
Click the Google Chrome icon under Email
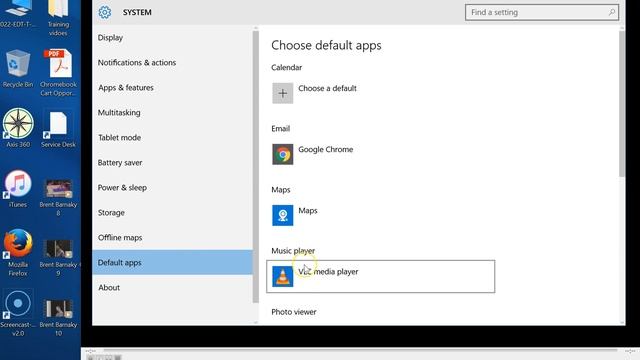pos(282,154)
